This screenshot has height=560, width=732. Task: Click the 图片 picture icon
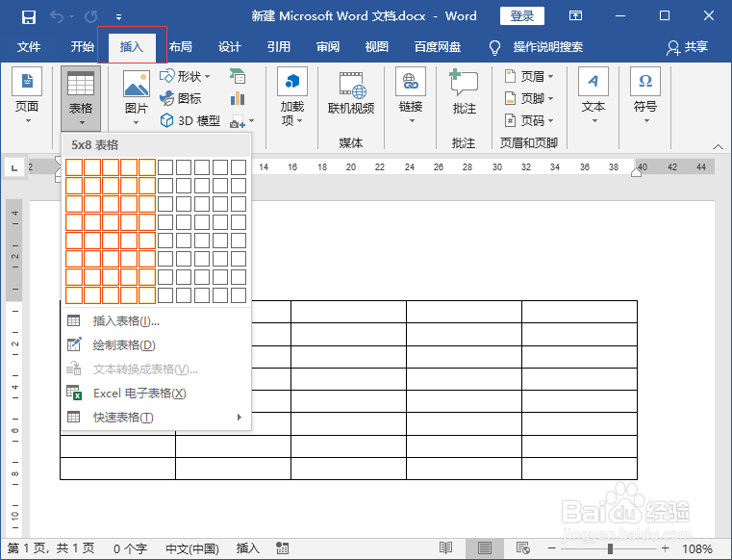[x=137, y=84]
